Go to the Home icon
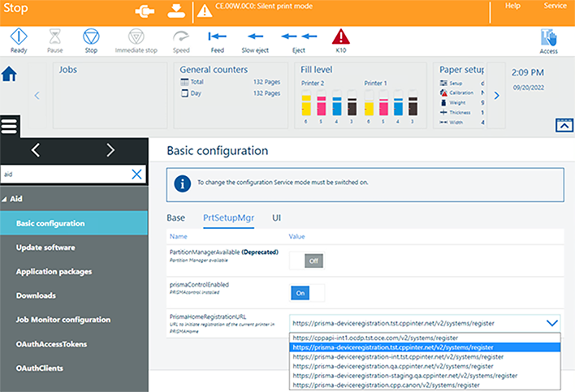The width and height of the screenshot is (575, 392). coord(10,75)
